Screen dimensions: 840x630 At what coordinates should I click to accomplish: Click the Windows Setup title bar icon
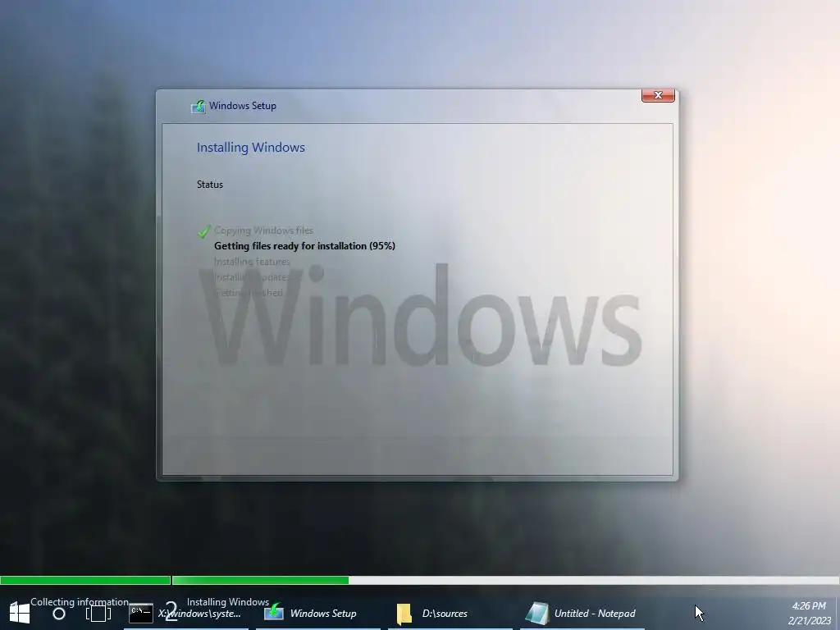(198, 106)
